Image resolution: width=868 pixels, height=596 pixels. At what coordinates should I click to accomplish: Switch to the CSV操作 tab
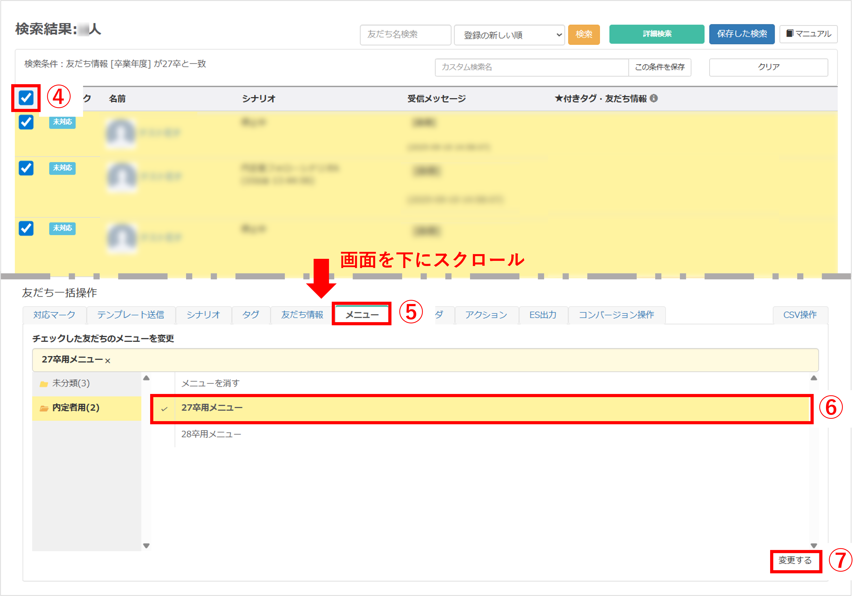(800, 314)
